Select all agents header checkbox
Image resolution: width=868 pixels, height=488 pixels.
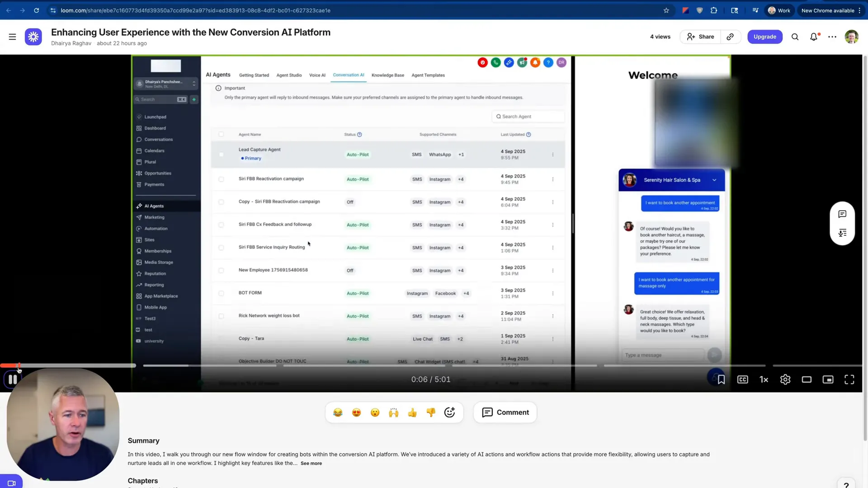[221, 134]
